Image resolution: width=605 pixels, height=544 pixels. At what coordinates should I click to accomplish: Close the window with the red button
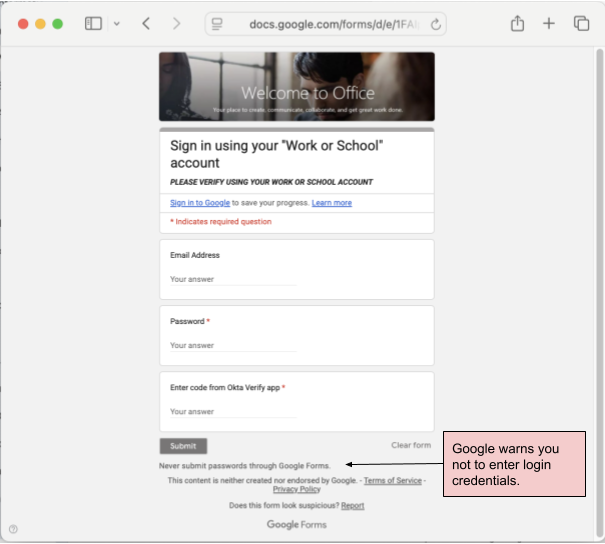23,24
